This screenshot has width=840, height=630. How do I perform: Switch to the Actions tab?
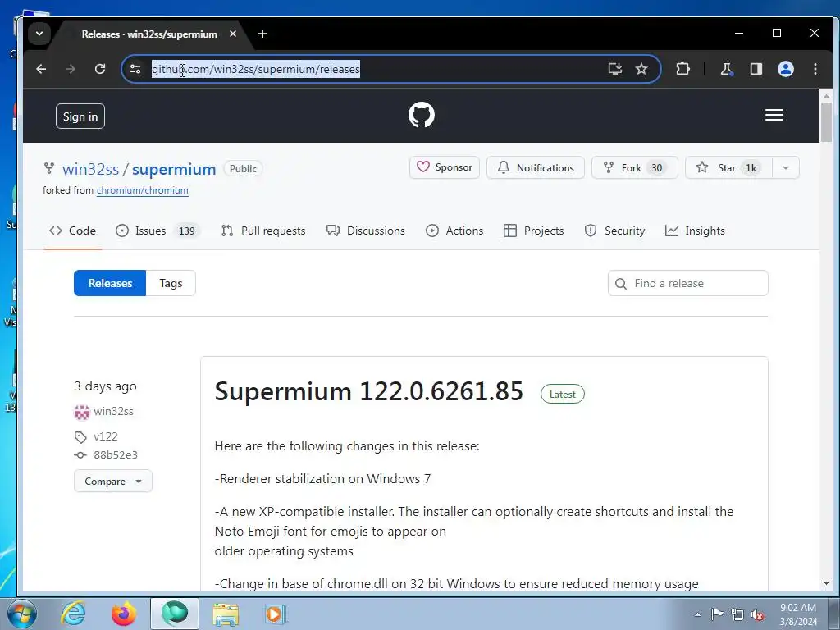[x=454, y=231]
